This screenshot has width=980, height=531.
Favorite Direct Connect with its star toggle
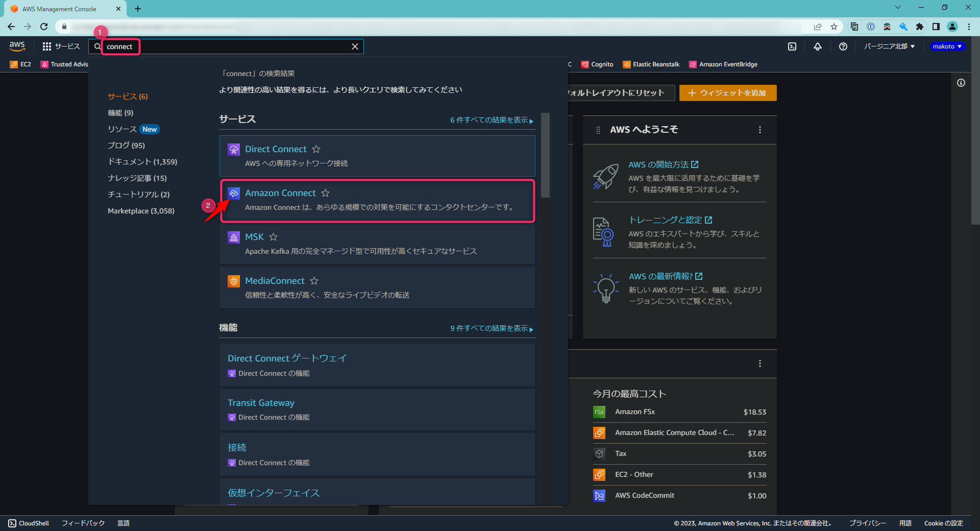pyautogui.click(x=316, y=149)
